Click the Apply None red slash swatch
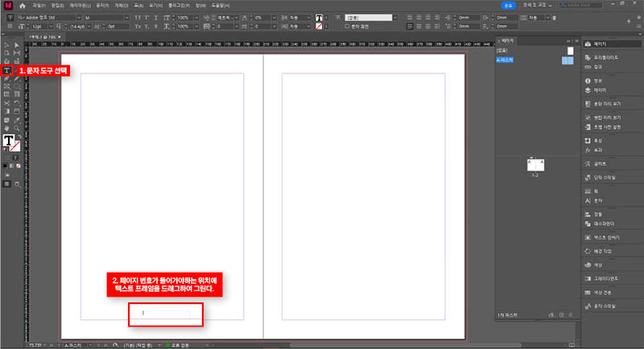Viewport: 644px width, 349px height. coord(18,166)
